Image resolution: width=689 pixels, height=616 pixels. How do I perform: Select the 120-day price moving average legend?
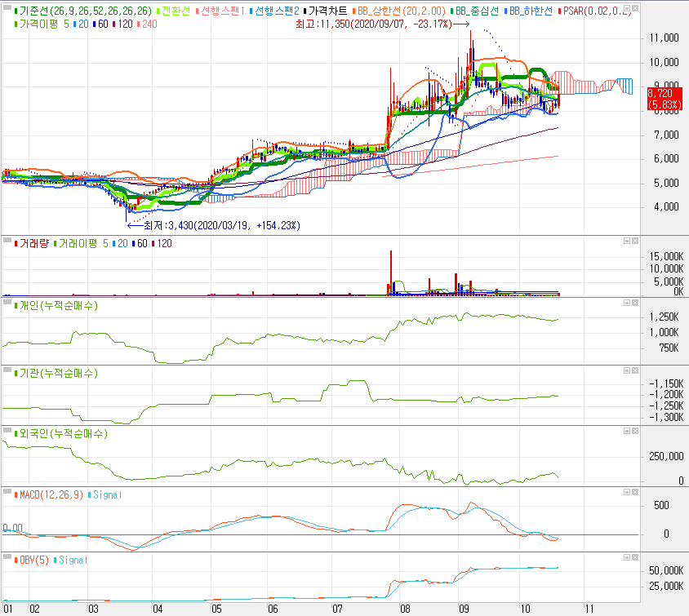(122, 24)
